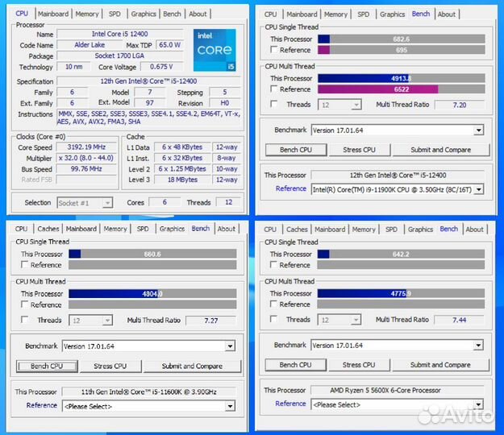Click multi thread score bar showing 4804.0
This screenshot has height=435, width=504.
(x=152, y=293)
